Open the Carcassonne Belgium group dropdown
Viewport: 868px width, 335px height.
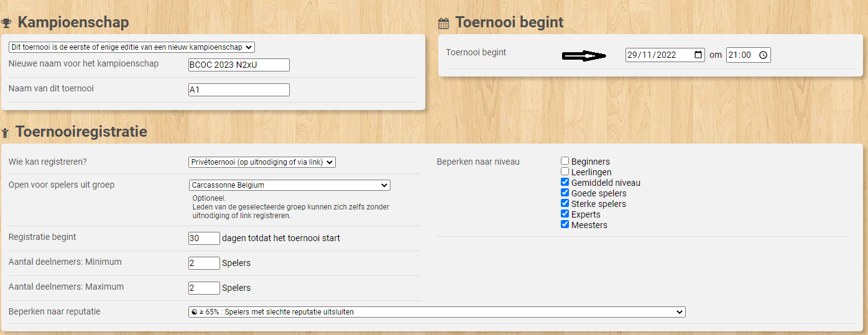(289, 185)
